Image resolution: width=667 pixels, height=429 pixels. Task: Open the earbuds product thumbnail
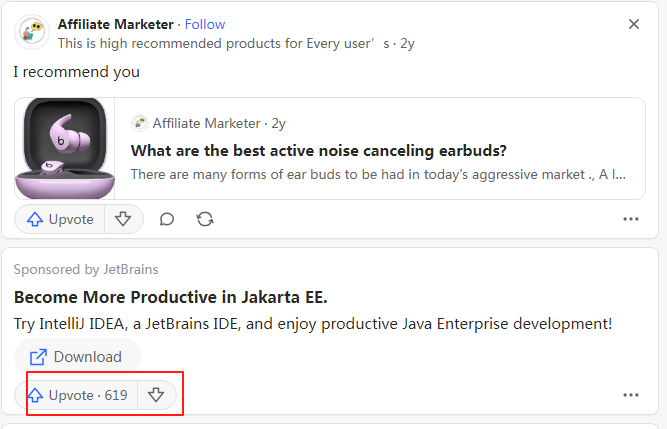pos(65,148)
